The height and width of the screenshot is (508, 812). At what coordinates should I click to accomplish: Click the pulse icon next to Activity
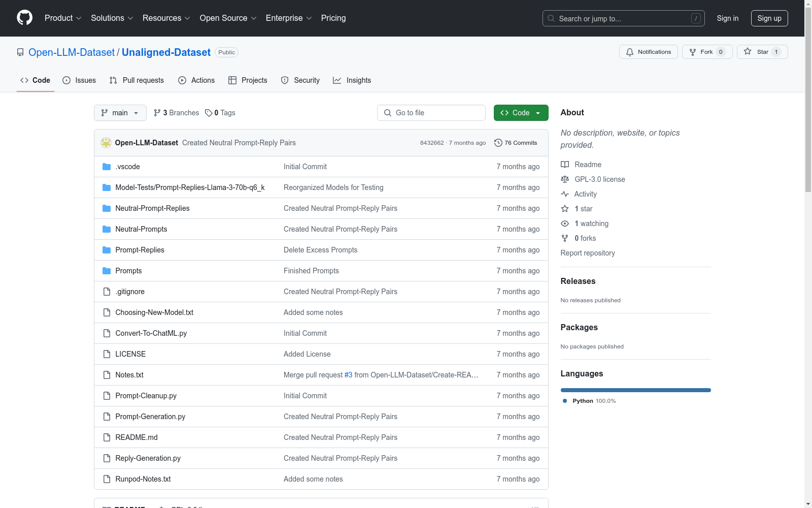565,194
